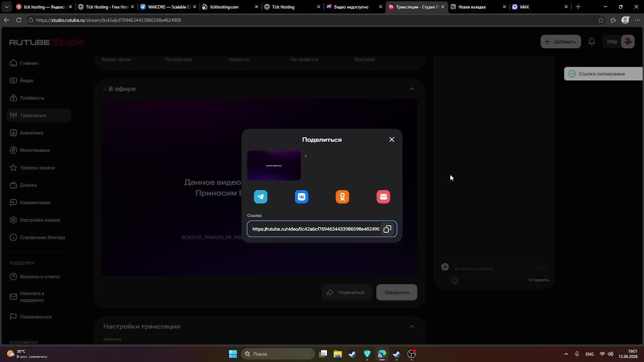Screen dimensions: 644x362
Task: Open Настройки канала in the sidebar
Action: pyautogui.click(x=40, y=220)
